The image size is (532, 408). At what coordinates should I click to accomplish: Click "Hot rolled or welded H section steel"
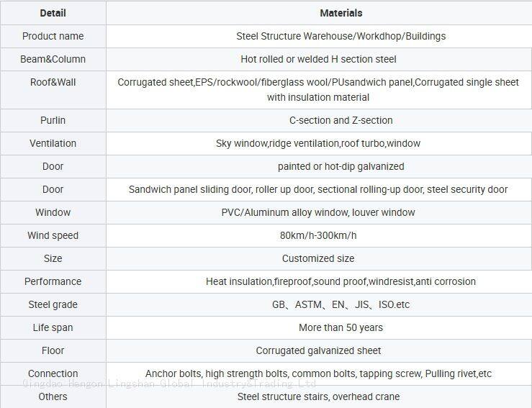(318, 59)
